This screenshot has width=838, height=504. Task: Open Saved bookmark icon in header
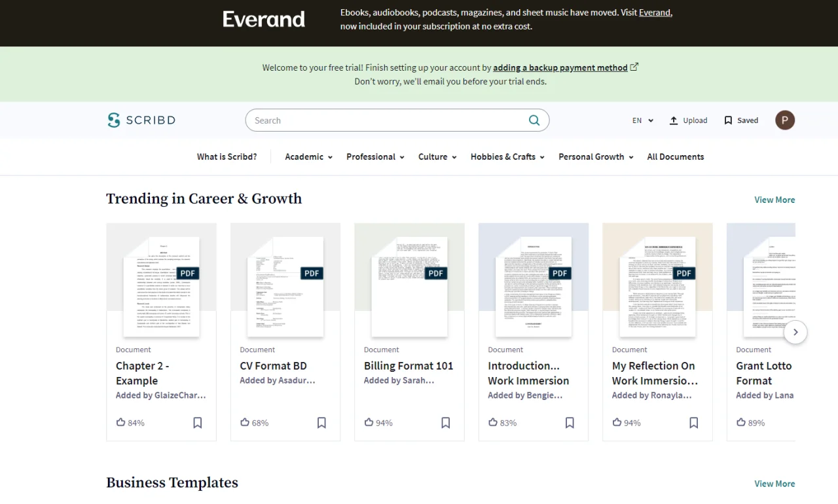728,120
